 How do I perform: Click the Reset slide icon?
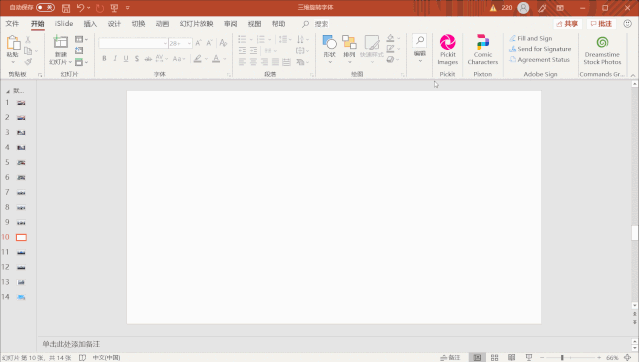pyautogui.click(x=79, y=51)
